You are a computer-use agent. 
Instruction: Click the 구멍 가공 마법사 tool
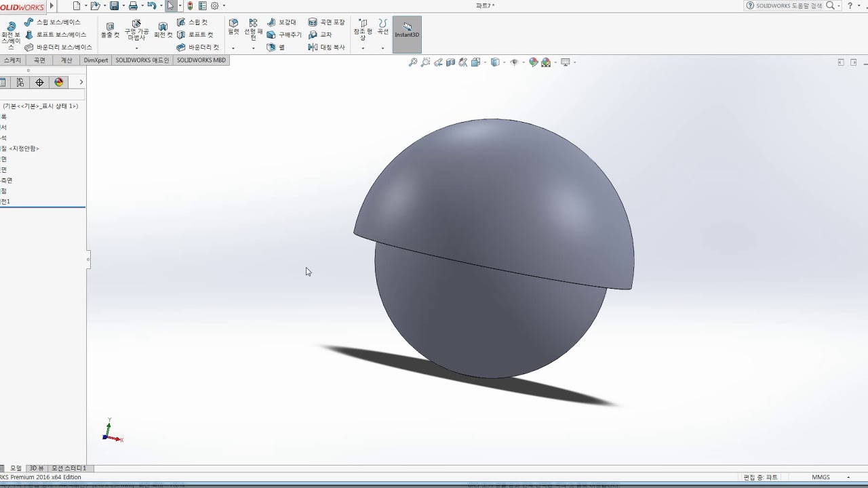point(136,30)
